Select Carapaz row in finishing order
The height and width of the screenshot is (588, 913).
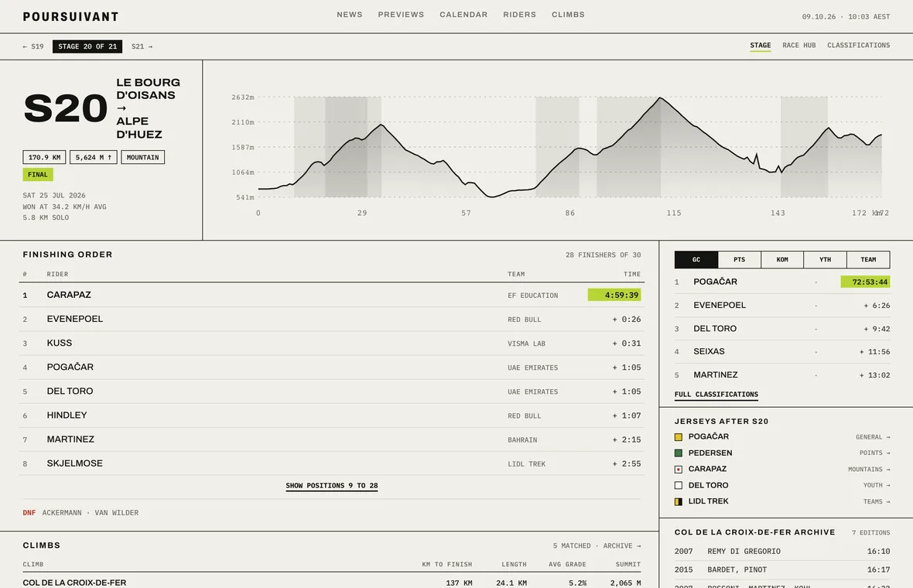(x=332, y=296)
